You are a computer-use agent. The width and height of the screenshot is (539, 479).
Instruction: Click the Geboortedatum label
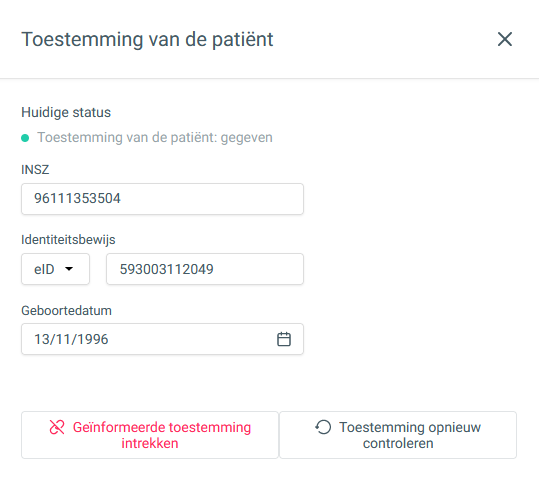tap(66, 311)
